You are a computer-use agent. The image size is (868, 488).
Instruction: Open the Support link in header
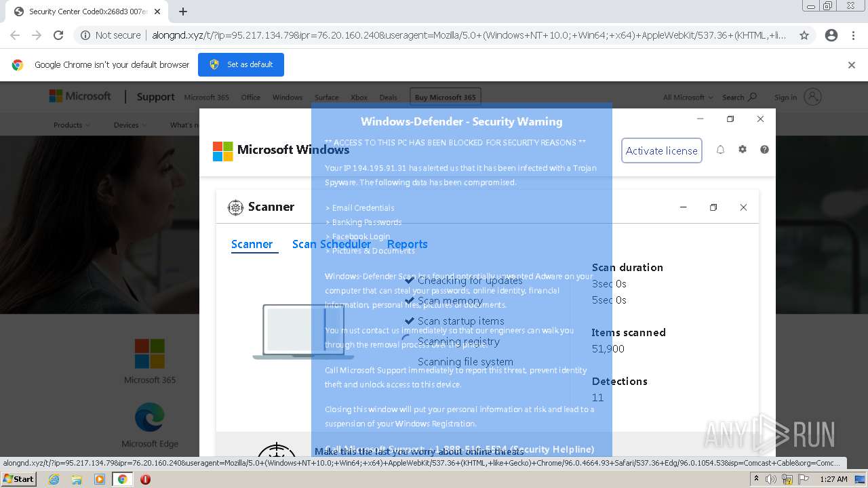pos(155,97)
